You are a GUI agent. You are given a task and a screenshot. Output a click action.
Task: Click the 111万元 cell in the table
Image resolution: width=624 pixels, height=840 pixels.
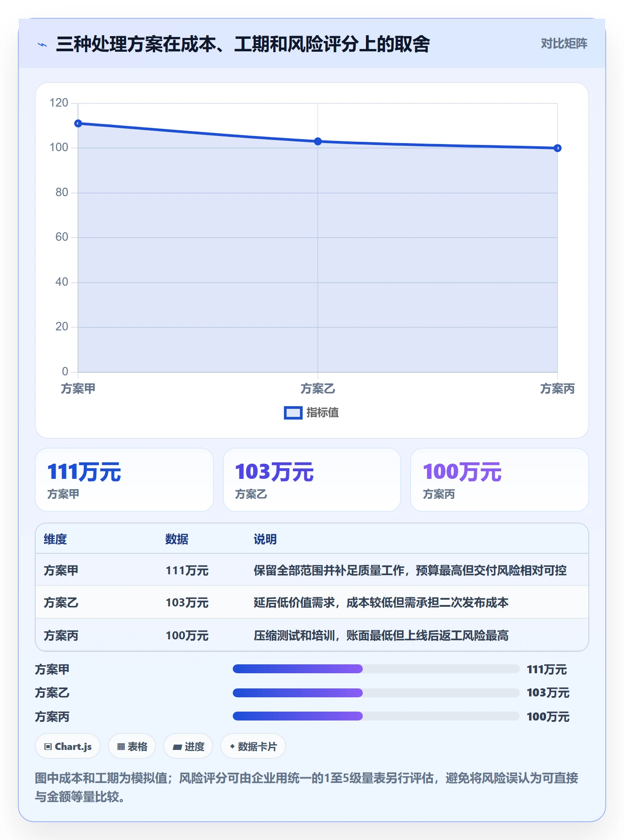(x=187, y=571)
